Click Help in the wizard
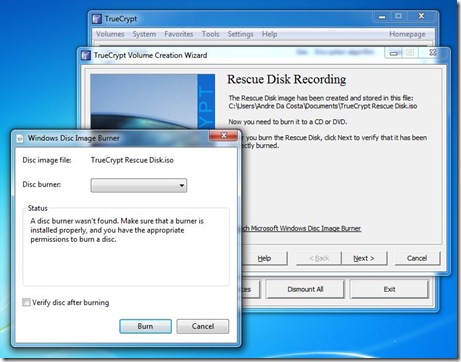 tap(264, 258)
